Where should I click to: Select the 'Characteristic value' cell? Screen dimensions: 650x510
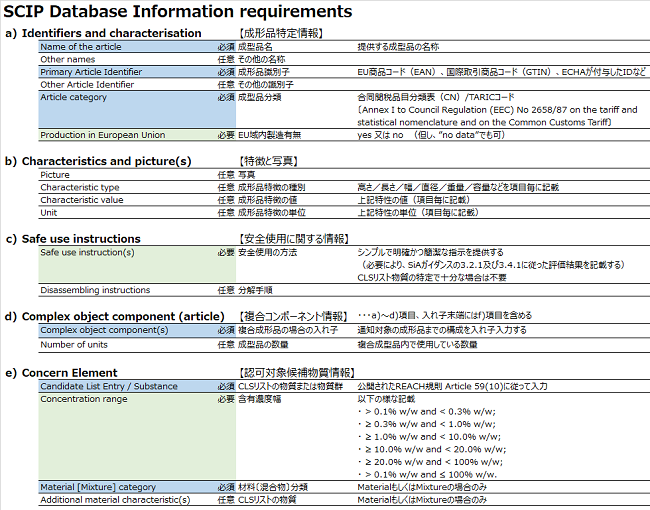point(82,200)
